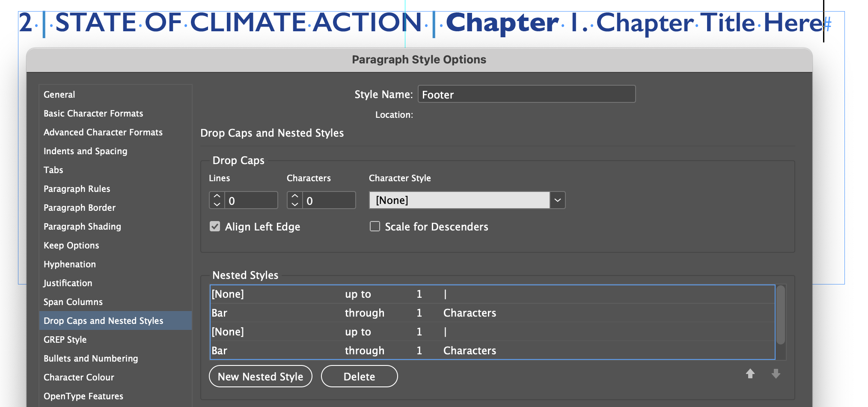The height and width of the screenshot is (407, 868).
Task: Click the Delete nested style button
Action: [x=359, y=377]
